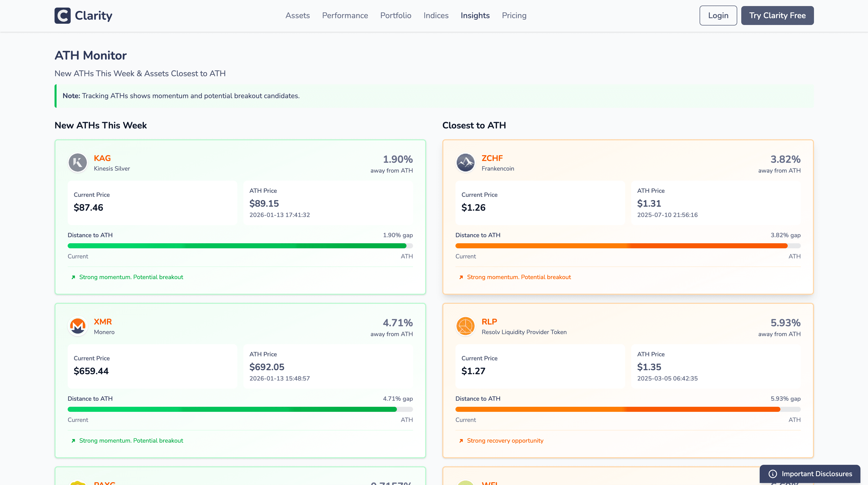
Task: Click the info icon in Important Disclosures
Action: 773,474
